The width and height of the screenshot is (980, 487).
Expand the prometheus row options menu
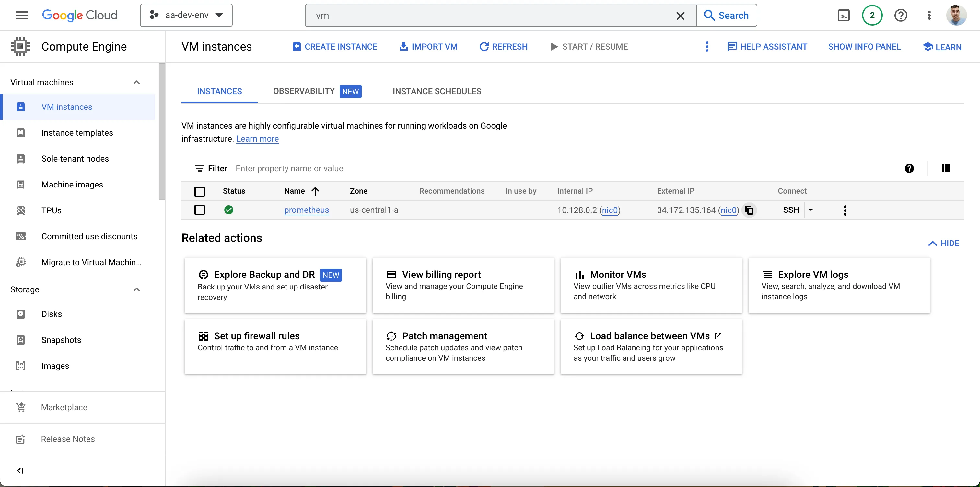pos(845,210)
